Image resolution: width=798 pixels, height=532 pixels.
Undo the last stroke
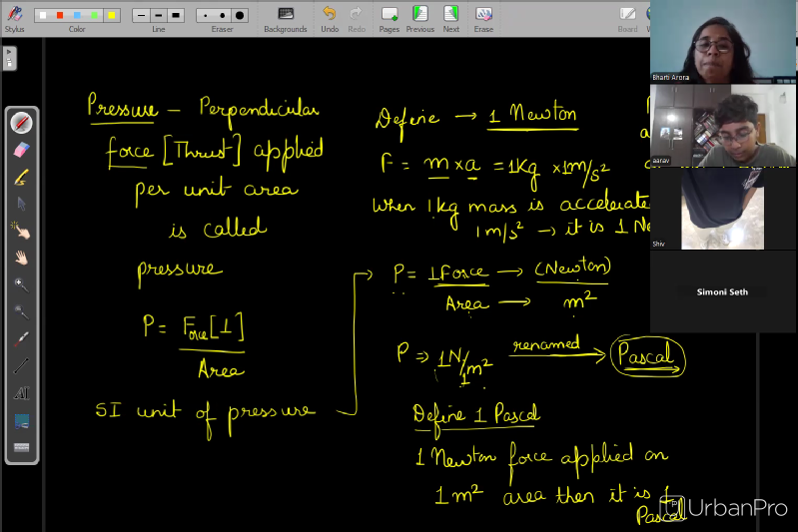coord(330,15)
